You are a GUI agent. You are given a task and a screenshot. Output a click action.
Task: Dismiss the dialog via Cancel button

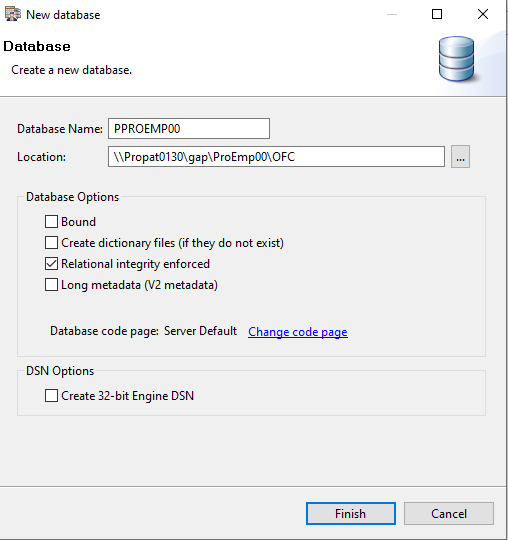pos(449,513)
